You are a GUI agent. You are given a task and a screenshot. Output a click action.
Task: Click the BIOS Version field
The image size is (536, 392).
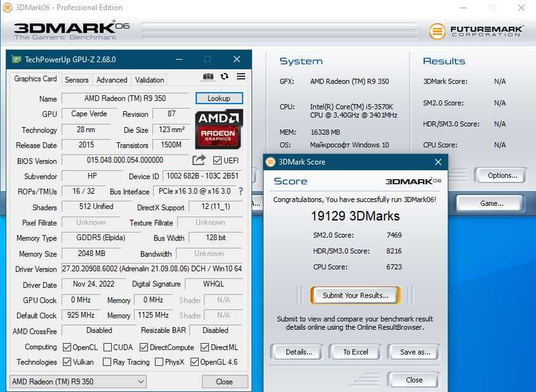125,160
